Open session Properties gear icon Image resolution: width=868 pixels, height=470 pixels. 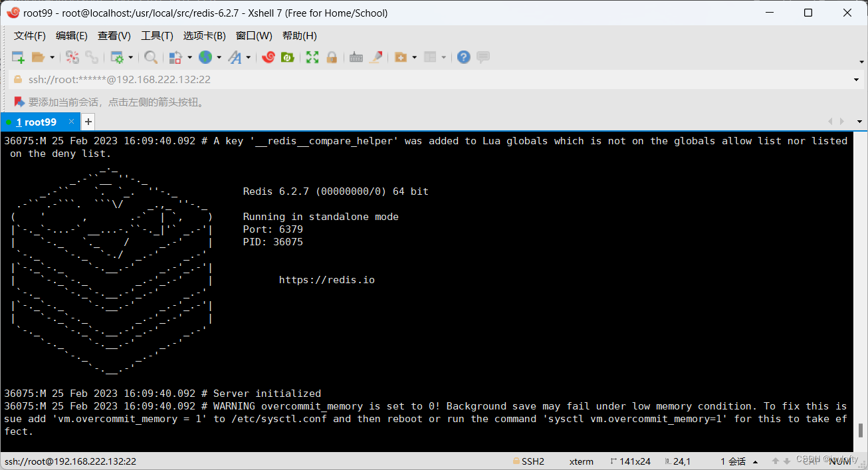(x=118, y=58)
